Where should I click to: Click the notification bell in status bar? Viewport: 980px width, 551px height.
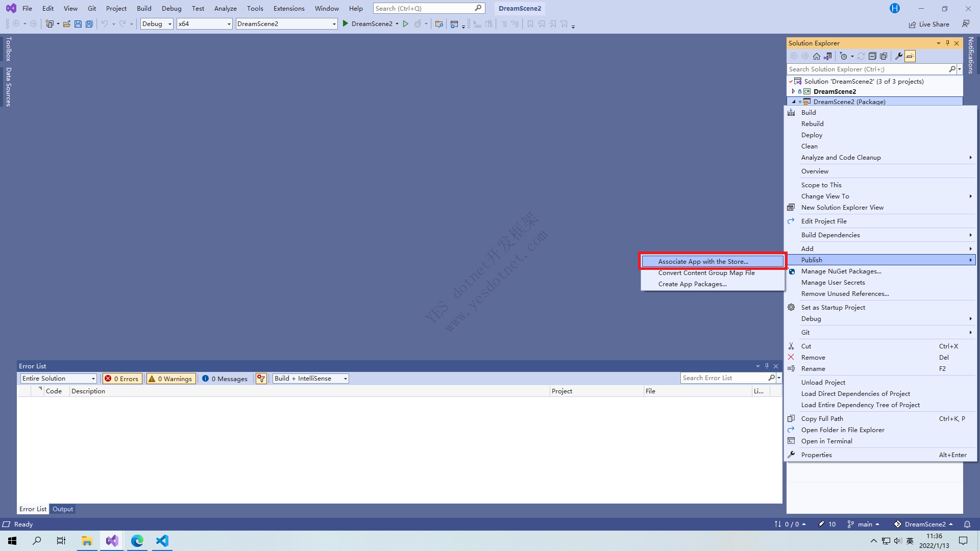(x=967, y=524)
